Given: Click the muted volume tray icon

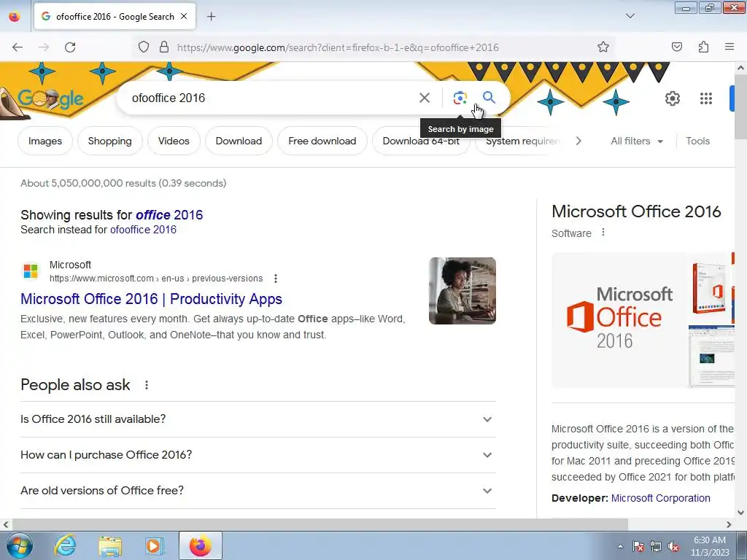Looking at the screenshot, I should click(673, 546).
